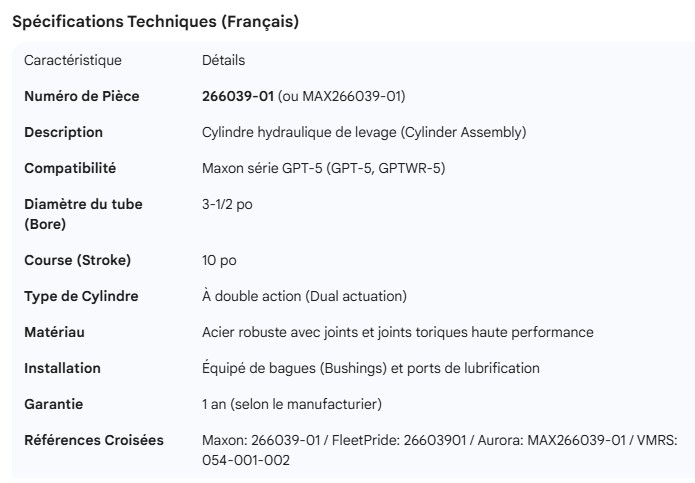Click the "Détails" column header

[x=223, y=60]
